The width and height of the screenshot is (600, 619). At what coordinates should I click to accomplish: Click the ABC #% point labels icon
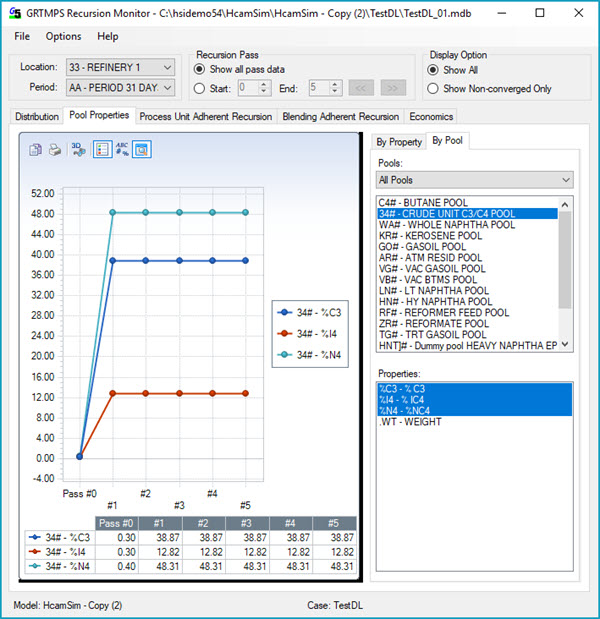click(122, 150)
